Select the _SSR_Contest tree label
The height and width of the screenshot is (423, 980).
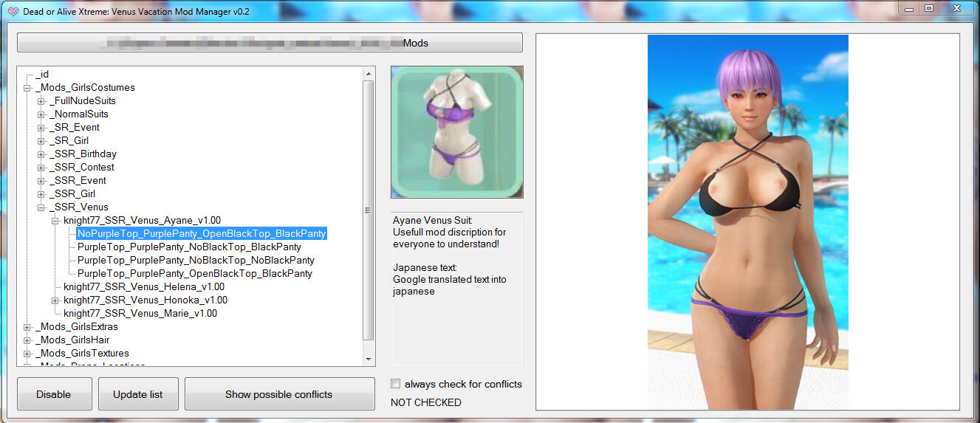(x=82, y=167)
